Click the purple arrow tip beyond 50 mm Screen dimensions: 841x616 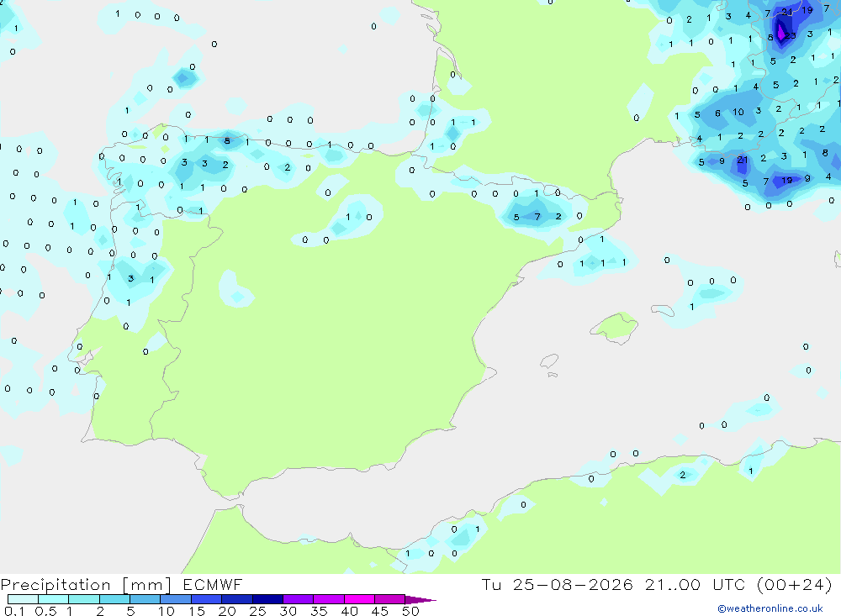[x=421, y=599]
